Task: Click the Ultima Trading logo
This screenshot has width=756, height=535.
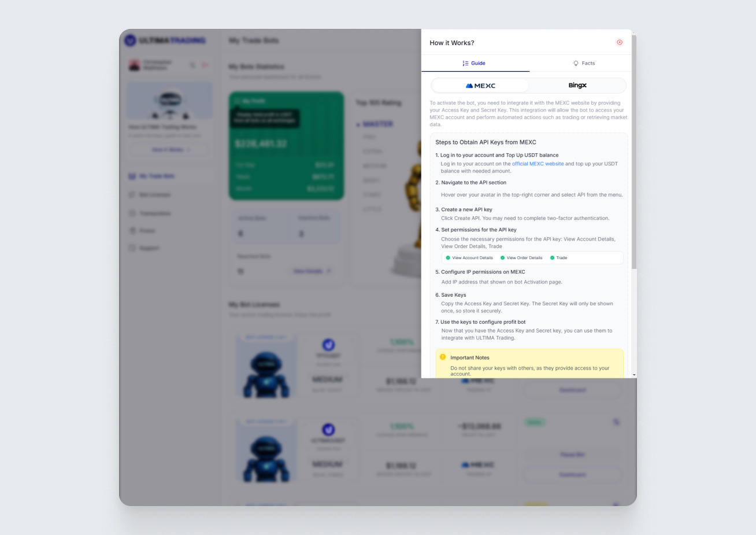Action: coord(166,40)
